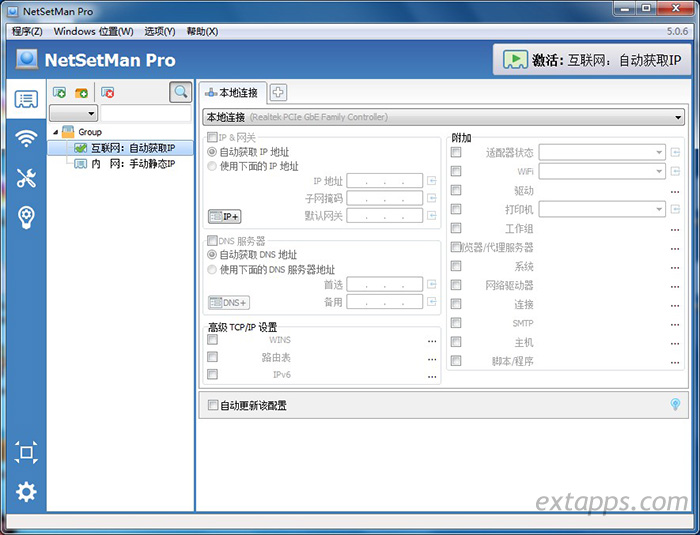This screenshot has width=700, height=535.
Task: Enable the IP & 网关 checkbox
Action: pyautogui.click(x=212, y=137)
